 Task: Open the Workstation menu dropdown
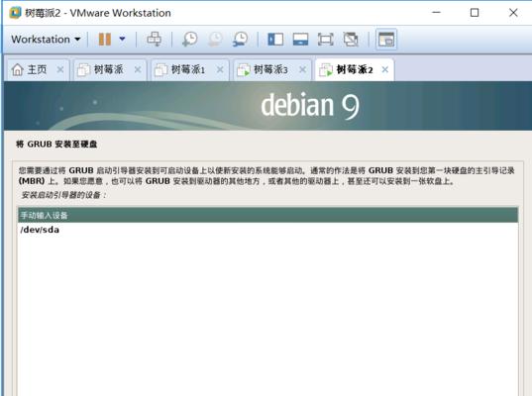tap(46, 40)
